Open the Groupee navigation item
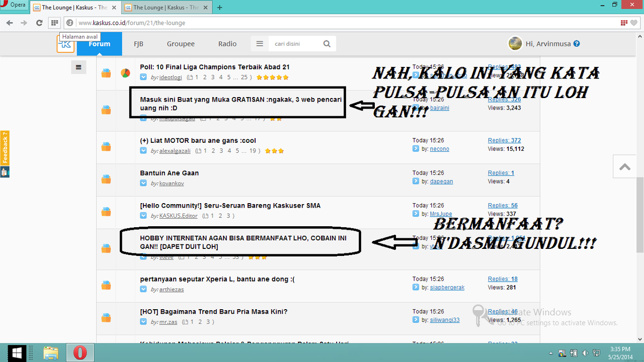This screenshot has width=644, height=362. click(x=181, y=44)
